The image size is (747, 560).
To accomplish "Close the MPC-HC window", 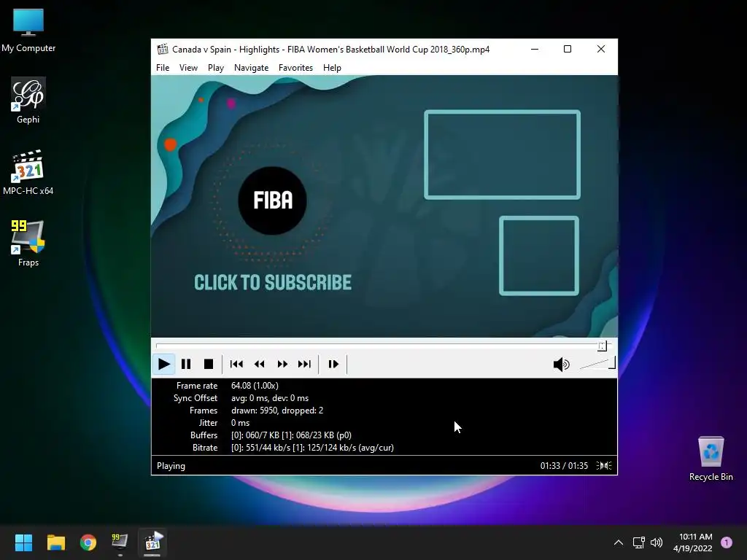I will (x=601, y=49).
